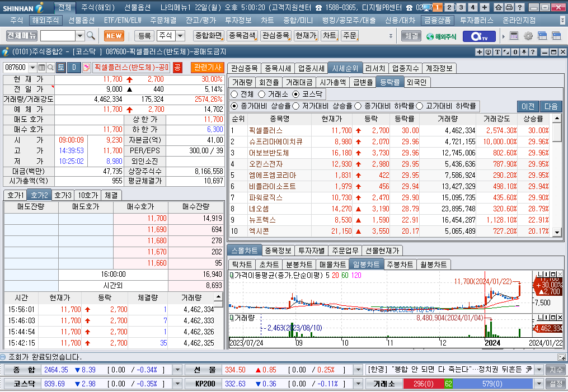The image size is (568, 392).
Task: Click the printer icon in title bar
Action: point(509,7)
